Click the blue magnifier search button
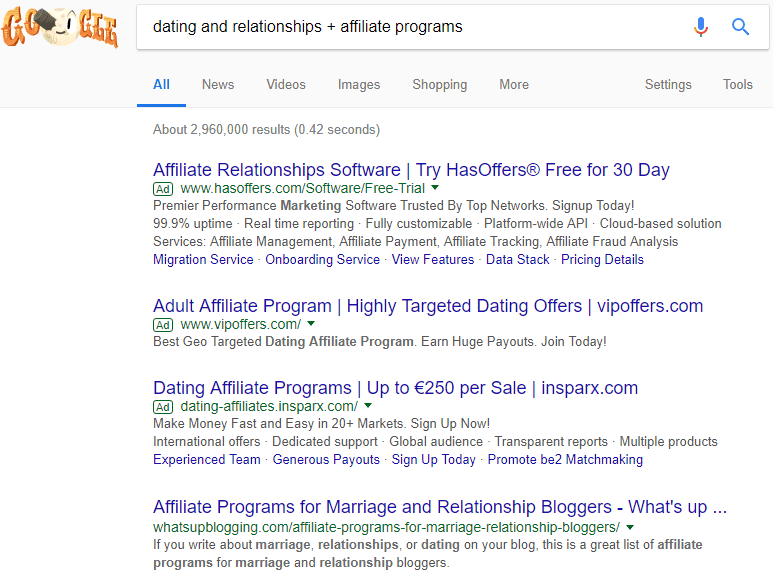Screen dimensions: 773x572 point(740,27)
